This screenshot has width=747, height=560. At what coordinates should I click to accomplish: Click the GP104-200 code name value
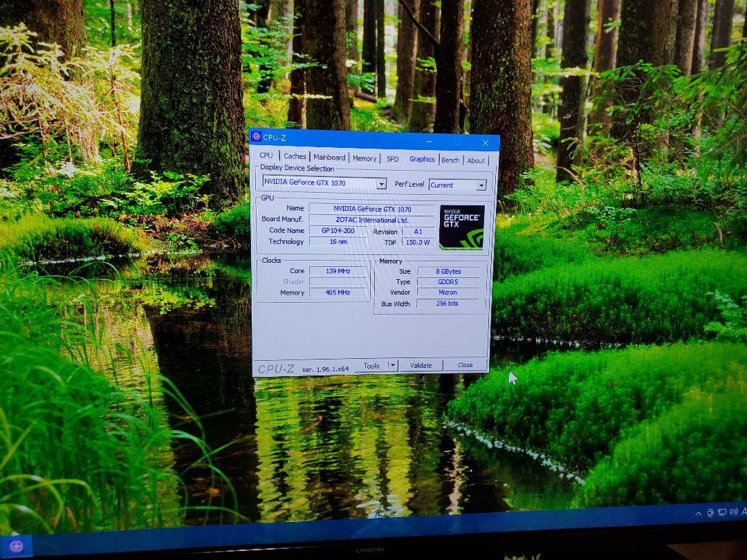point(338,230)
